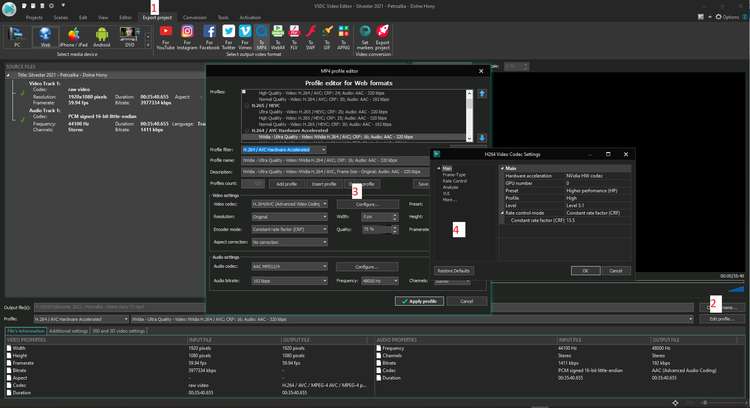Image resolution: width=750 pixels, height=408 pixels.
Task: Choose the For Instagram output format
Action: point(187,37)
